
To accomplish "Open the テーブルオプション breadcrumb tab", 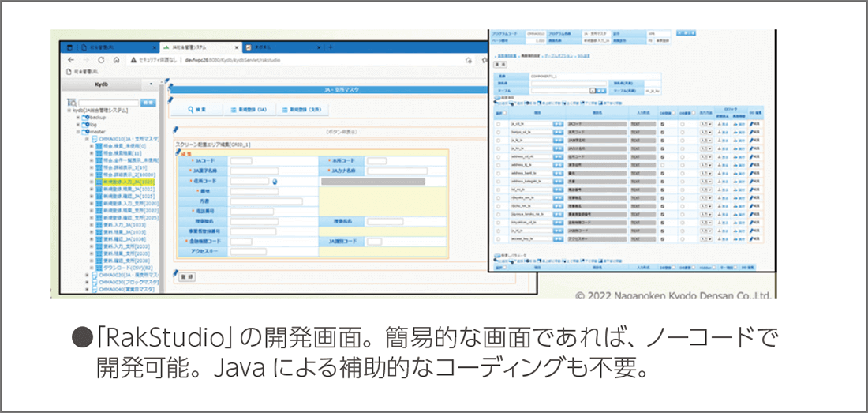I will click(x=559, y=56).
